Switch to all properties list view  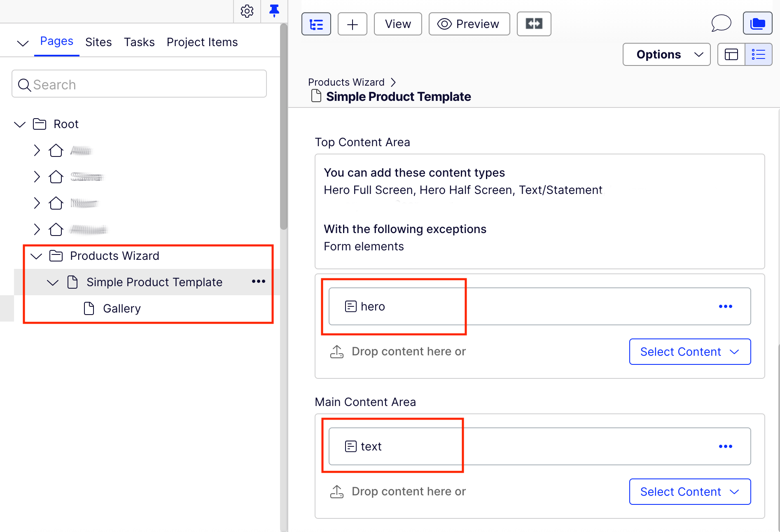click(x=758, y=54)
